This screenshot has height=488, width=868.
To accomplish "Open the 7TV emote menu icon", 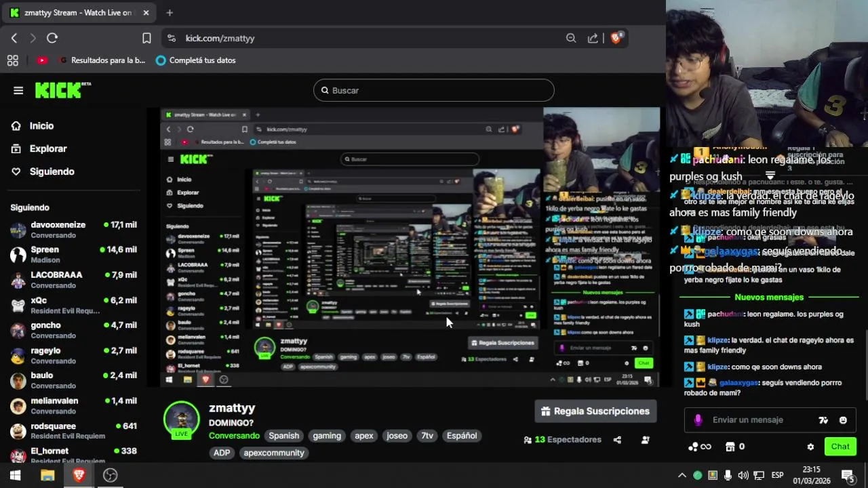I will pyautogui.click(x=823, y=420).
